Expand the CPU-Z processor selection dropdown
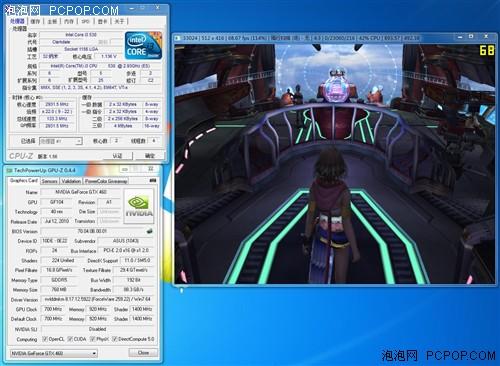 (x=61, y=141)
